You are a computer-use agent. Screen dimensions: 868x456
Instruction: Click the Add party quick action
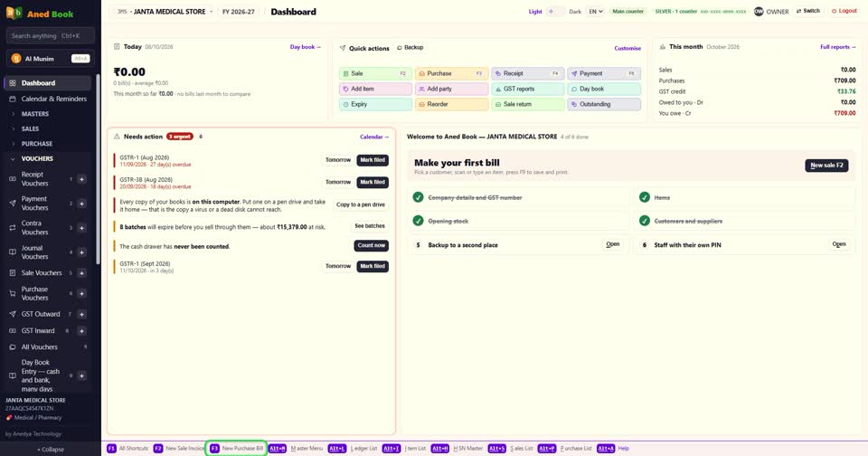452,89
